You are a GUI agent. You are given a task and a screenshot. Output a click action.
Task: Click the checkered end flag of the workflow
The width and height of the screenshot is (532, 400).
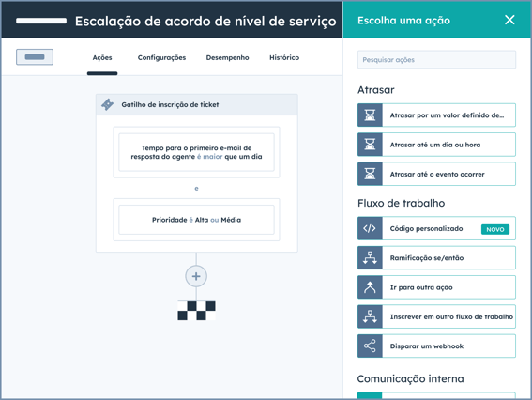(x=196, y=311)
